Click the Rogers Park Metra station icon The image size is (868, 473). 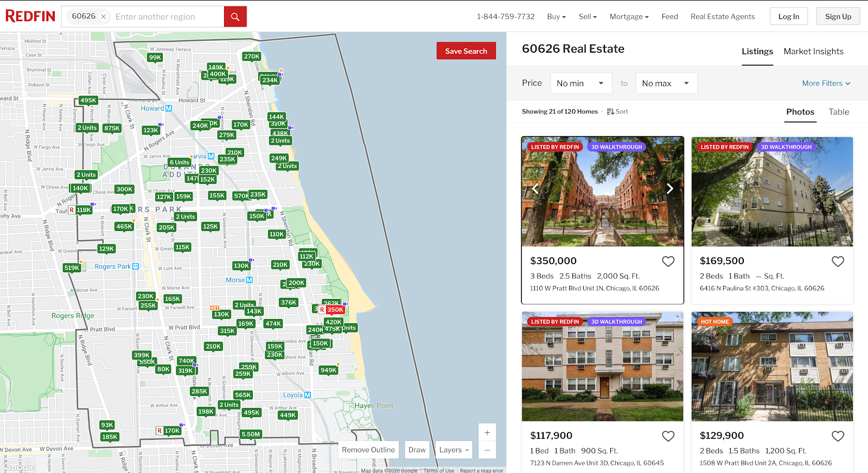[136, 266]
